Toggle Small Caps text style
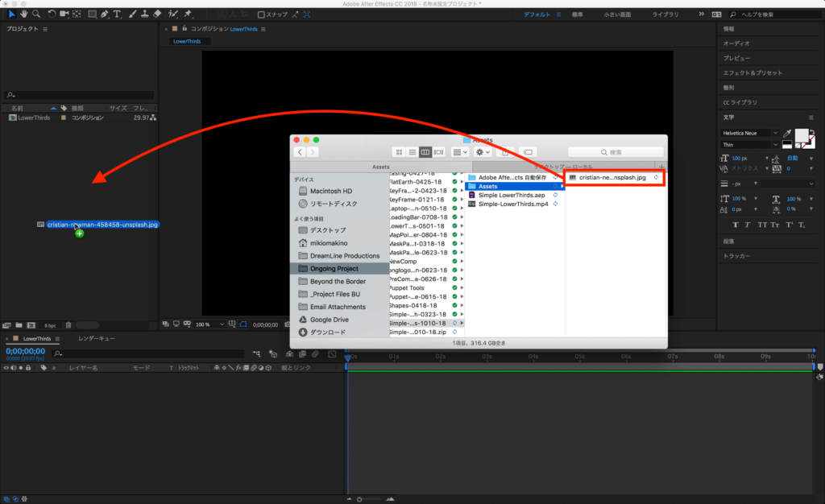 pyautogui.click(x=775, y=225)
